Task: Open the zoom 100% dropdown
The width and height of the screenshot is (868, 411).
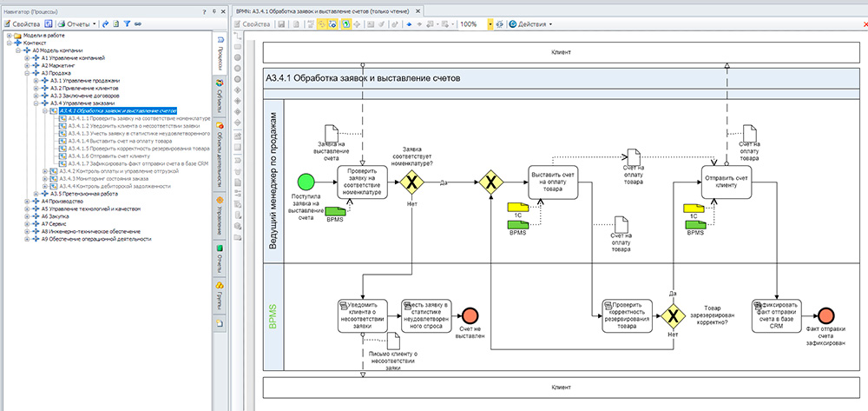Action: click(x=490, y=24)
